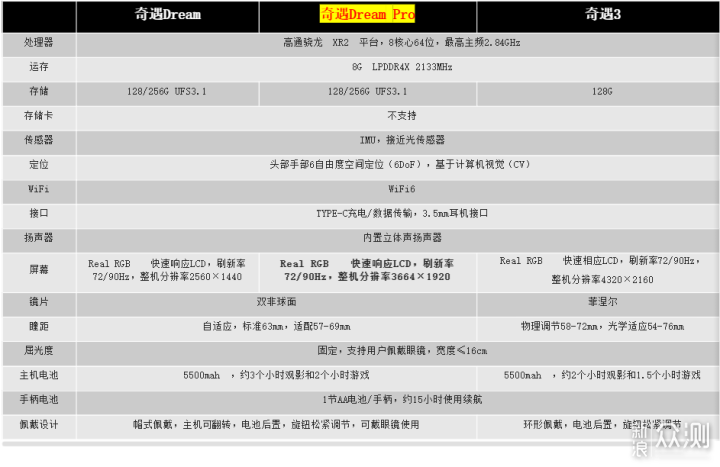Click the 瞳距 row label
The height and width of the screenshot is (467, 720).
[x=39, y=327]
